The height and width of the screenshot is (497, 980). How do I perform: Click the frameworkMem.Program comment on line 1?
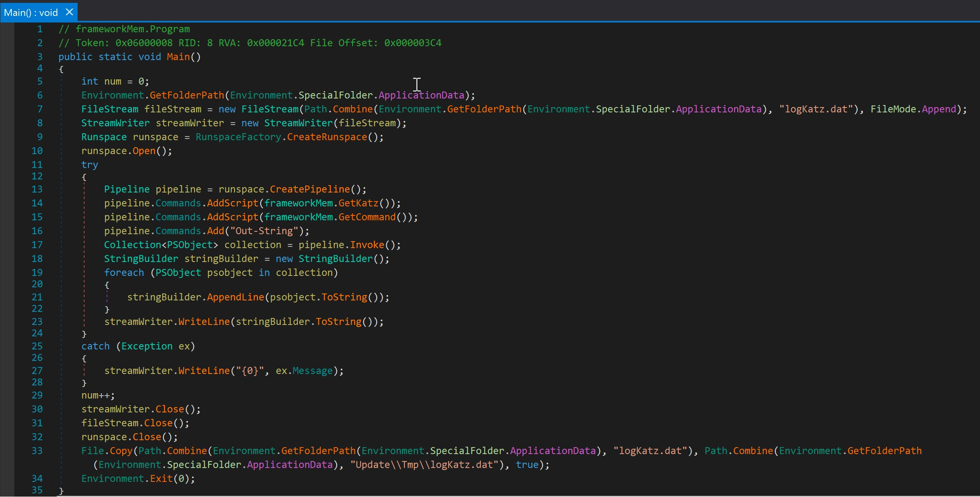[124, 29]
